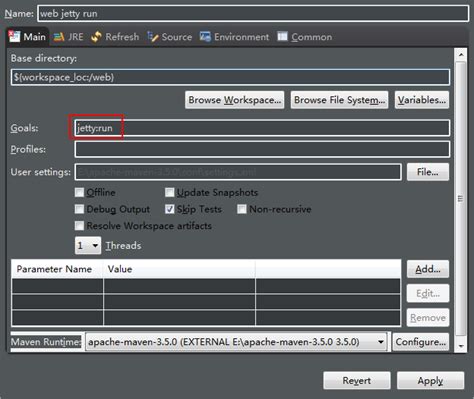Click the Source tab pencil icon
This screenshot has height=399, width=474.
pyautogui.click(x=153, y=37)
